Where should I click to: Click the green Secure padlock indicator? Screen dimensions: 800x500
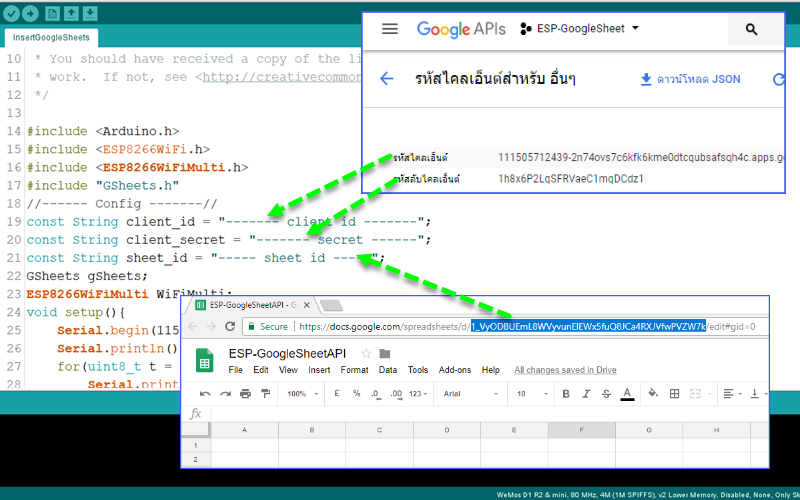pos(268,327)
